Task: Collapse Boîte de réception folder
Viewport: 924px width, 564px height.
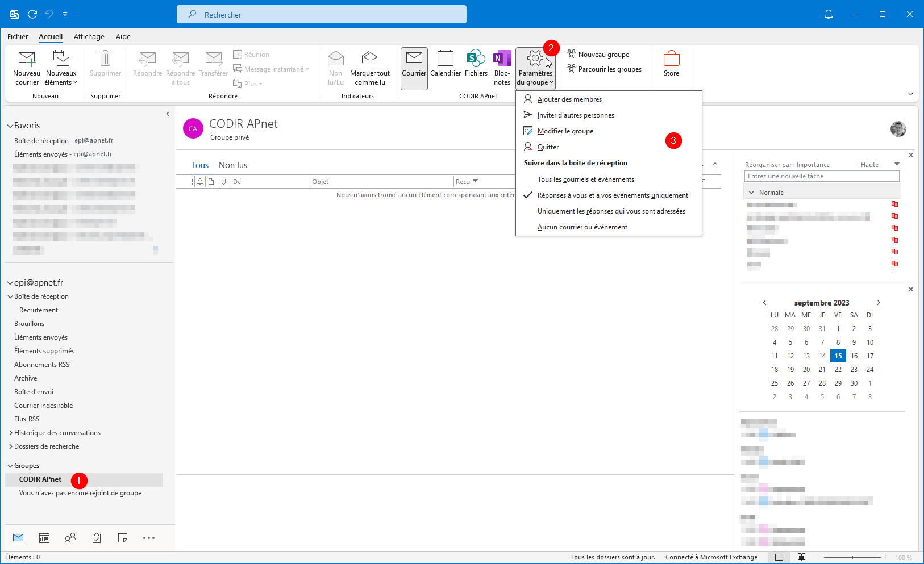Action: [x=10, y=296]
